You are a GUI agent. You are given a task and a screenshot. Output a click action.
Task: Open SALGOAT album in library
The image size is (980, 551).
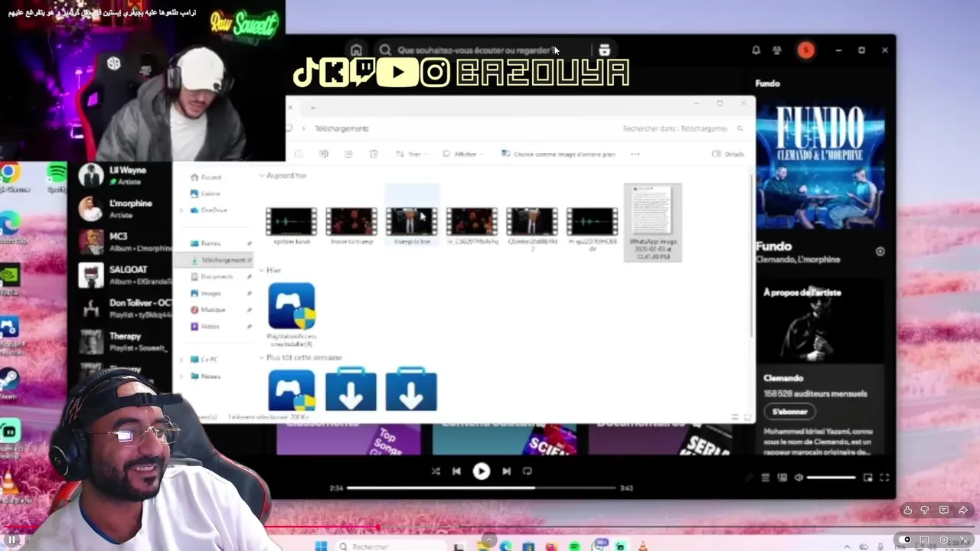(124, 275)
